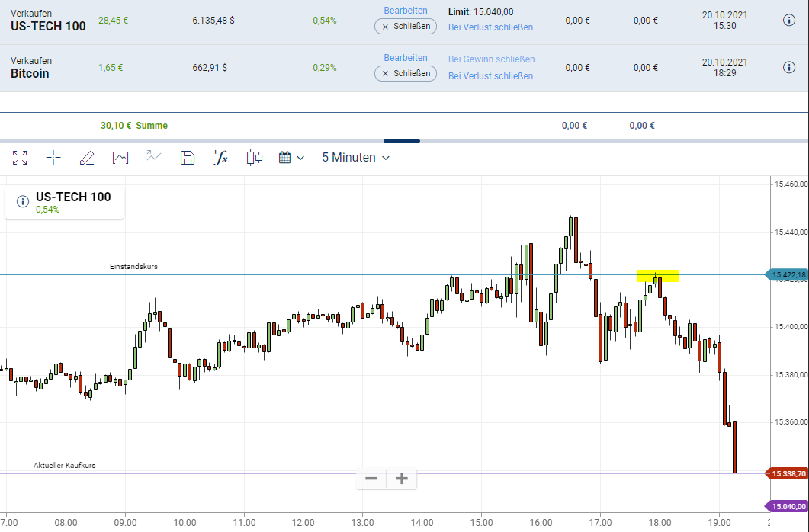Open the bracketed chart pattern tool

tap(120, 158)
